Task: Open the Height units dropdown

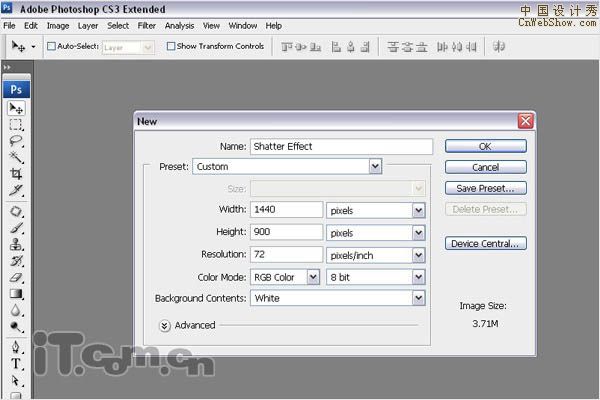Action: pos(376,233)
